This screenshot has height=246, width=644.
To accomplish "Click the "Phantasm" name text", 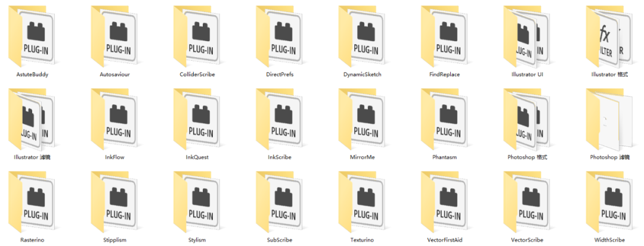I will (x=445, y=157).
